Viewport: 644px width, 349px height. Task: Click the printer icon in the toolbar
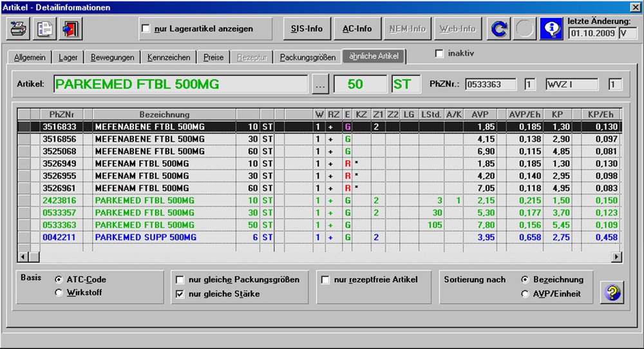point(18,29)
